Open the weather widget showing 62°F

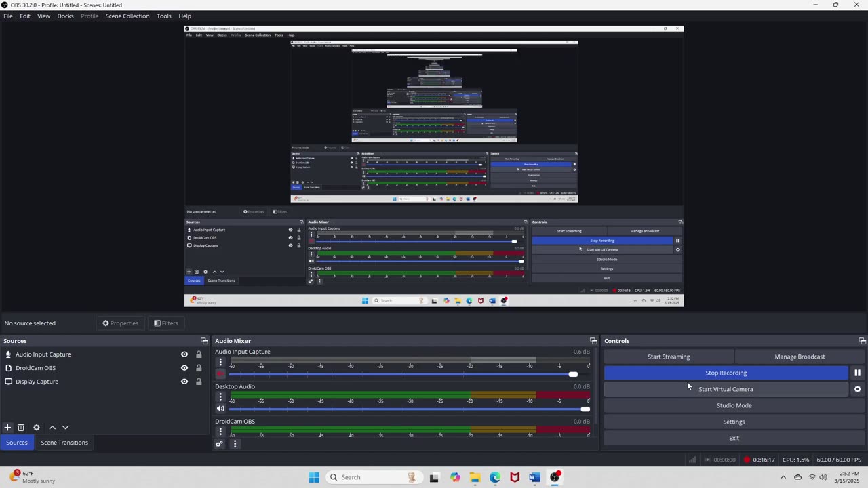pos(33,477)
